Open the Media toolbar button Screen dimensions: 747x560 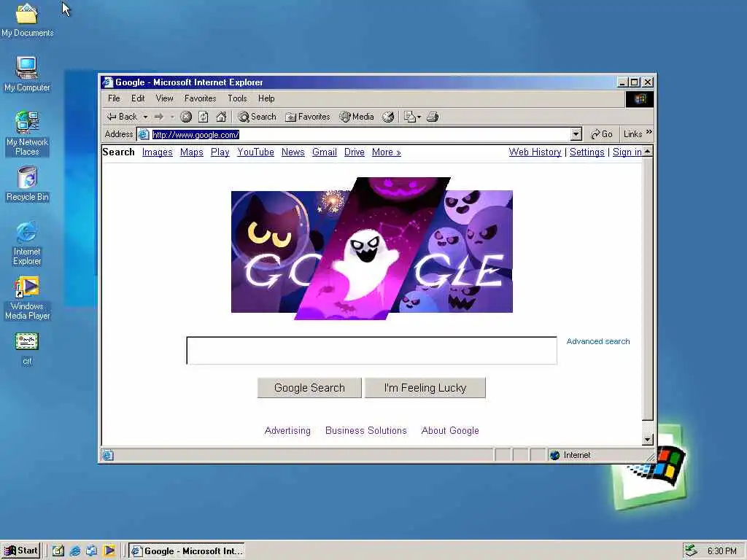tap(356, 117)
